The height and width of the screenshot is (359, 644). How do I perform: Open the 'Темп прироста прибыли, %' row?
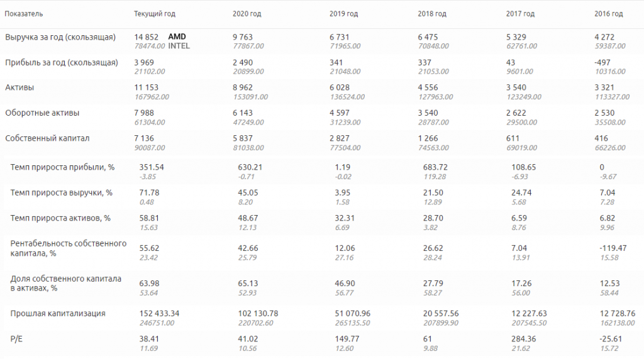coord(62,167)
